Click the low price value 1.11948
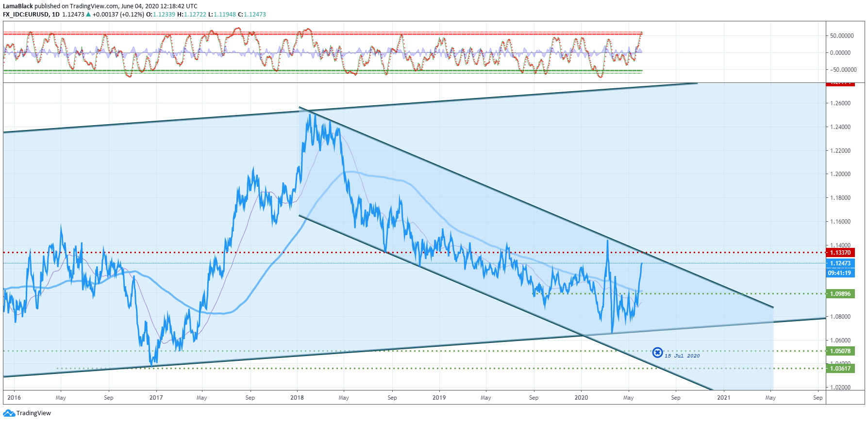This screenshot has width=868, height=422. point(225,15)
